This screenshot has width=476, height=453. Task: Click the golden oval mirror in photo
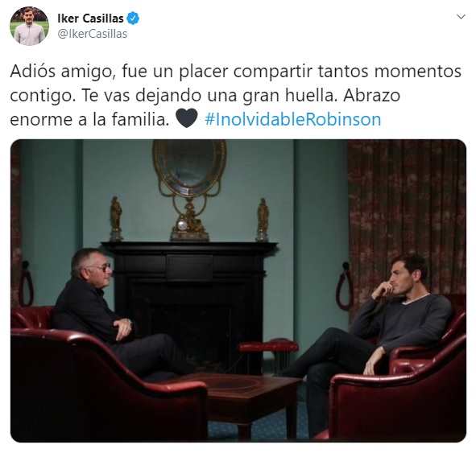pyautogui.click(x=189, y=168)
